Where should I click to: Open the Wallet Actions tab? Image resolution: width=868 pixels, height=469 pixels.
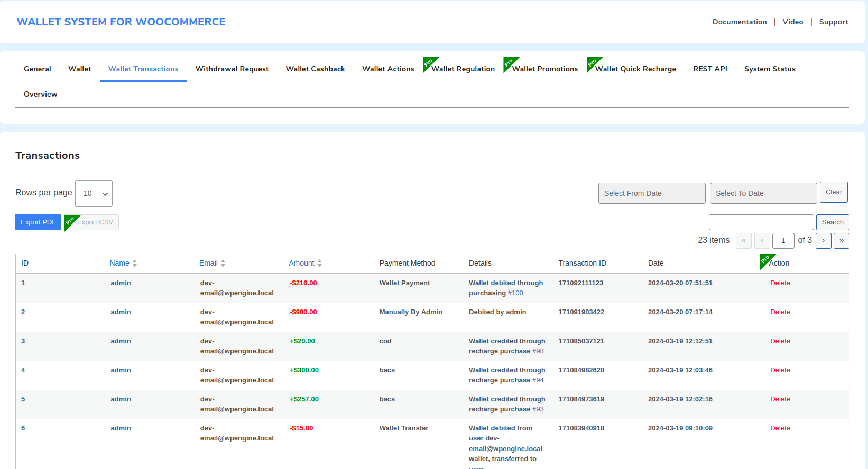(x=388, y=69)
